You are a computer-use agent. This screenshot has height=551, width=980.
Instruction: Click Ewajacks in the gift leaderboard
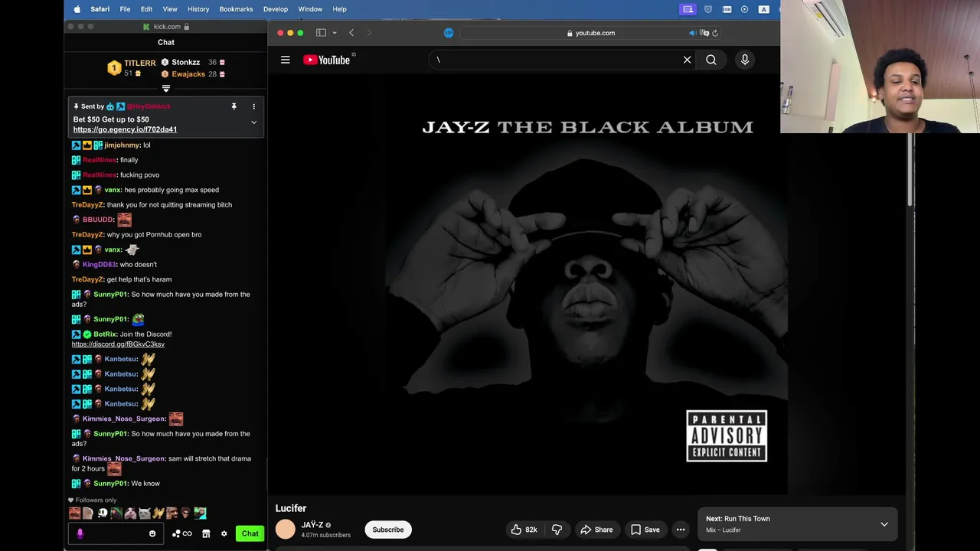click(x=188, y=74)
